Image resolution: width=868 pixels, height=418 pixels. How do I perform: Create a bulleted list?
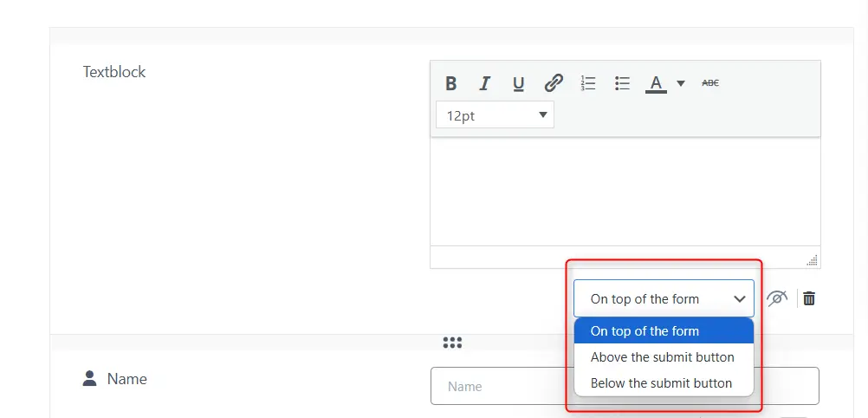pos(622,83)
